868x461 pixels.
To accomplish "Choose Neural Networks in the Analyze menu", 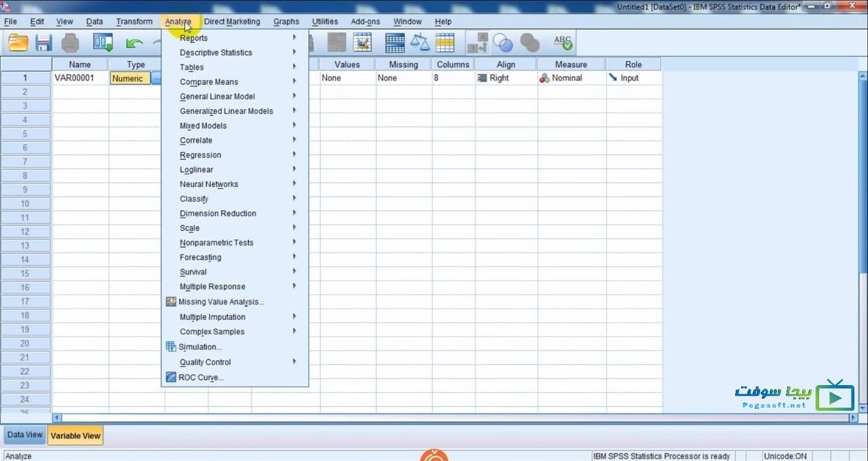I will [x=235, y=184].
